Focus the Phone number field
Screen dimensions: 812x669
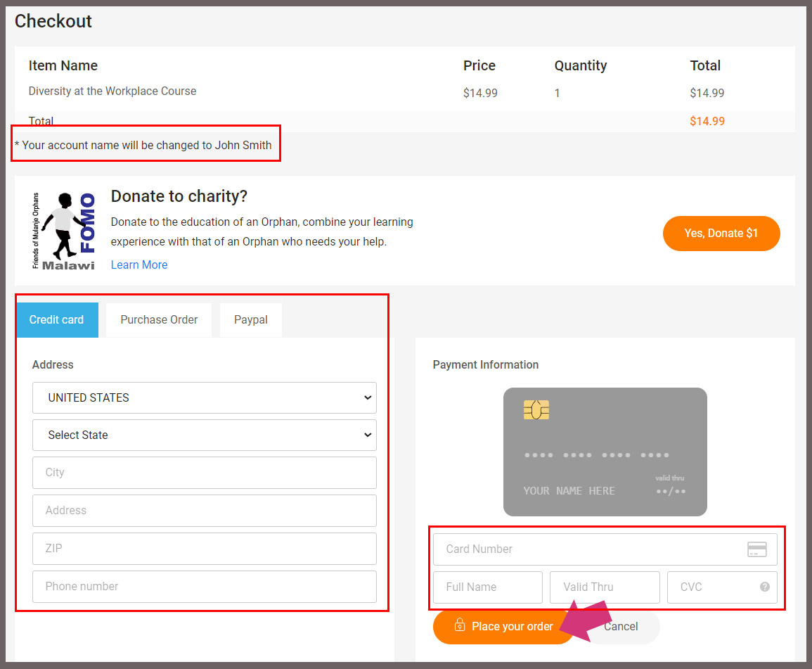[x=204, y=587]
